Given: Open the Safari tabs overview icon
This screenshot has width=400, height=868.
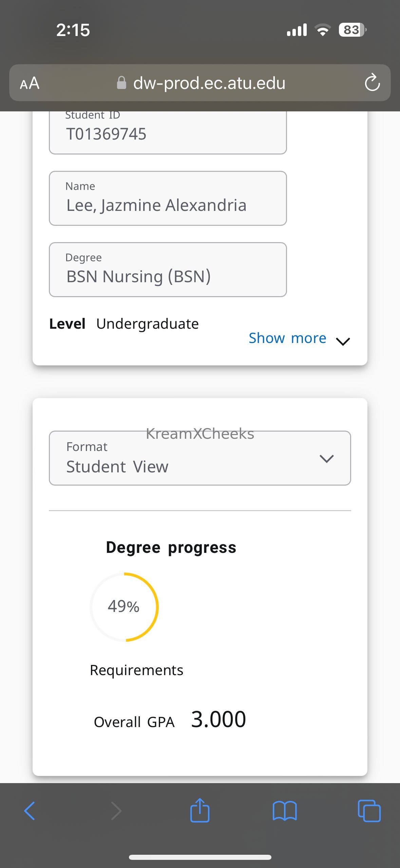Looking at the screenshot, I should [x=369, y=811].
